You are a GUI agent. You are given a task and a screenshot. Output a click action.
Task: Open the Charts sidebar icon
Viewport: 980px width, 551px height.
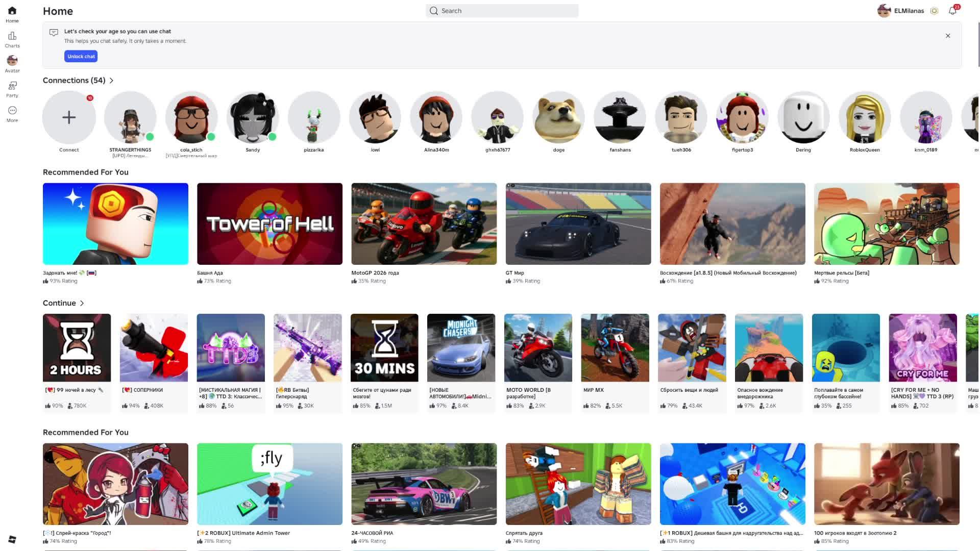pyautogui.click(x=12, y=39)
